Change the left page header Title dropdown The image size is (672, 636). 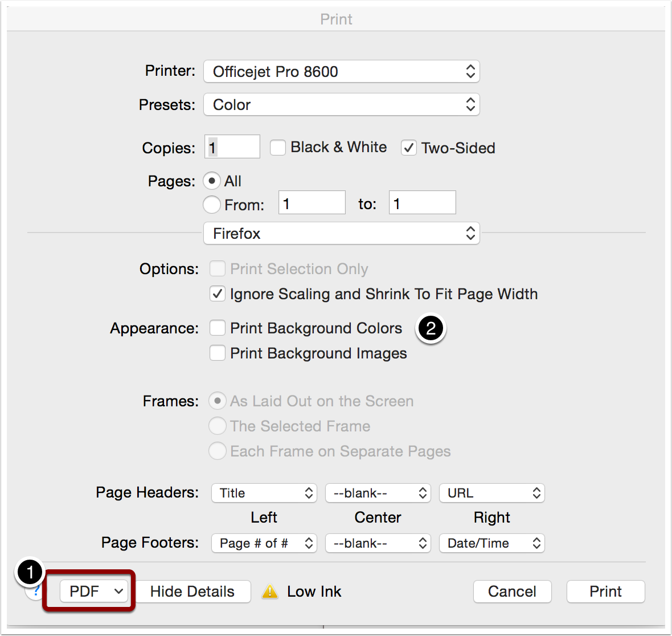click(264, 493)
